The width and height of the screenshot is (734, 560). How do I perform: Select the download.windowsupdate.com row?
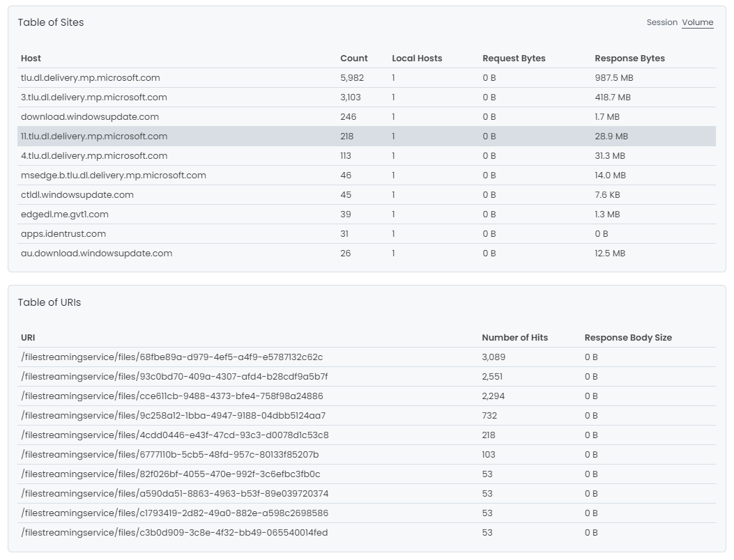tap(89, 117)
